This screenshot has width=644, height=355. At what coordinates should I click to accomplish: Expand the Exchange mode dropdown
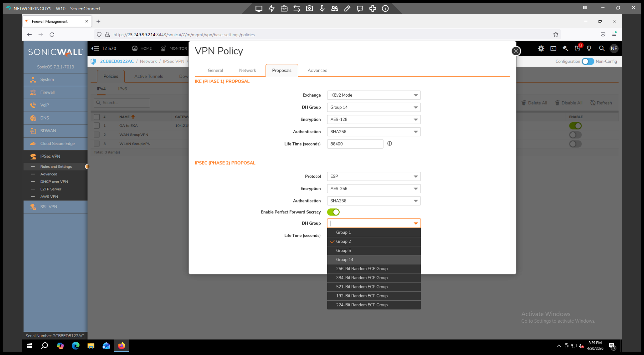(x=374, y=95)
